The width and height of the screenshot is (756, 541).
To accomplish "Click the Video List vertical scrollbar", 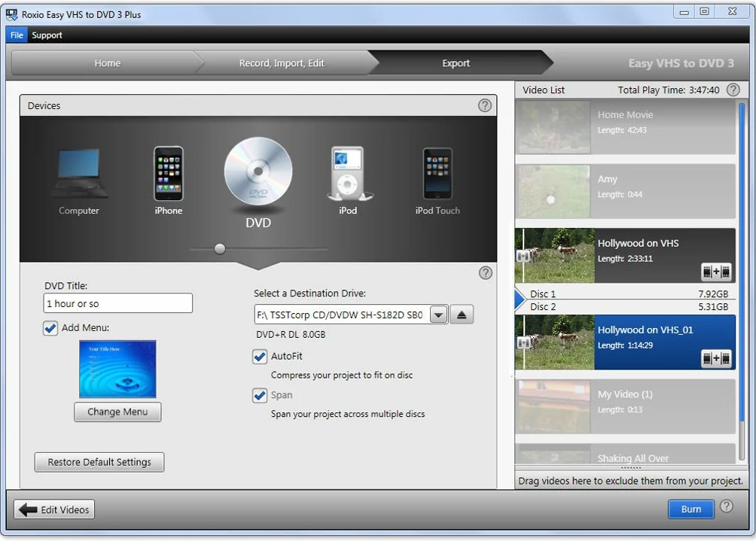I will 742,281.
